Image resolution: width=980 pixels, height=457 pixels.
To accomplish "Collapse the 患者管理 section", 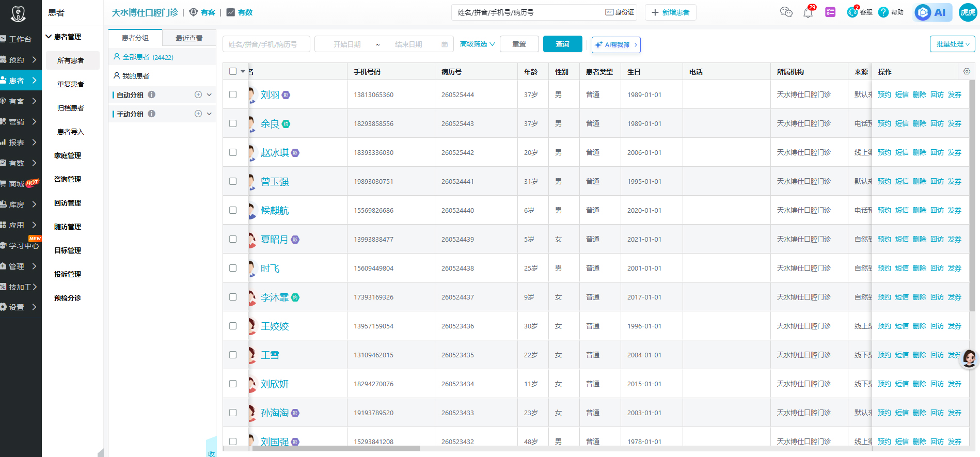I will tap(49, 37).
